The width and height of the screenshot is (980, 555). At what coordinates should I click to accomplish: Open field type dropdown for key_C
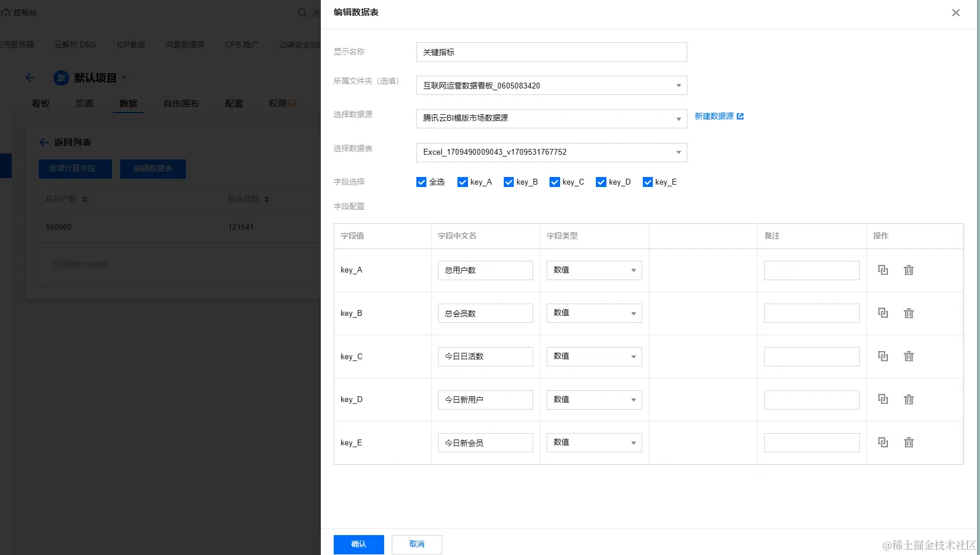pos(594,356)
